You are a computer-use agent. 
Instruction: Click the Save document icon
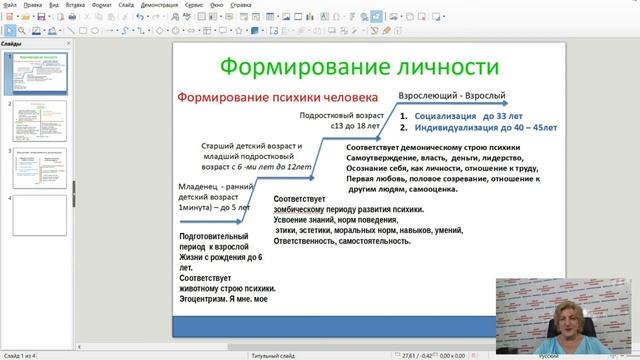41,17
